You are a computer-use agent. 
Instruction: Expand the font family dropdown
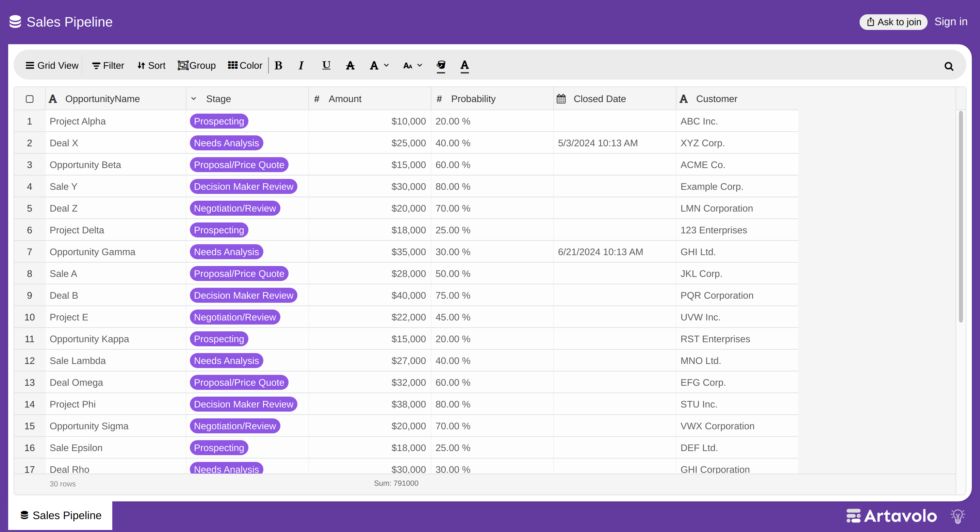pyautogui.click(x=379, y=65)
